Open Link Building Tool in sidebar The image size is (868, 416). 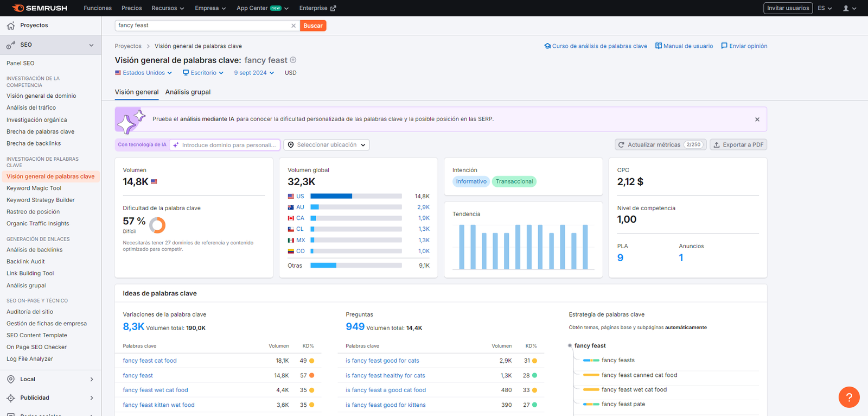point(30,274)
